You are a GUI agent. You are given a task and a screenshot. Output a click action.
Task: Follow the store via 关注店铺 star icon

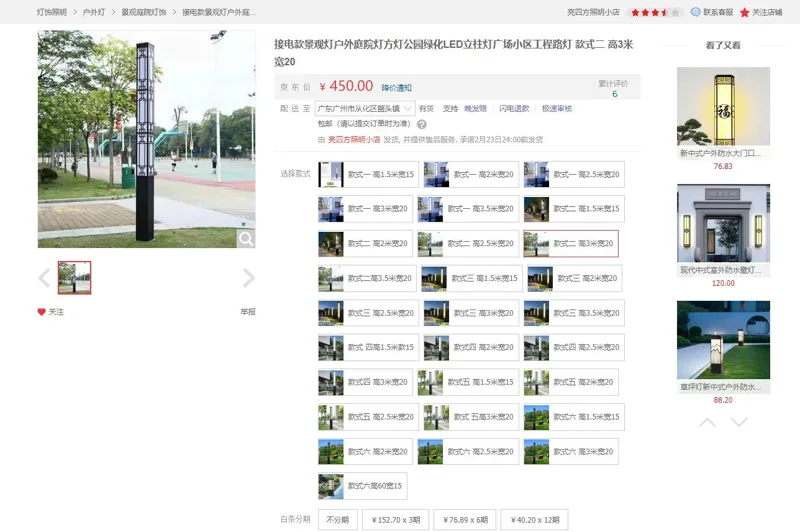pyautogui.click(x=744, y=12)
